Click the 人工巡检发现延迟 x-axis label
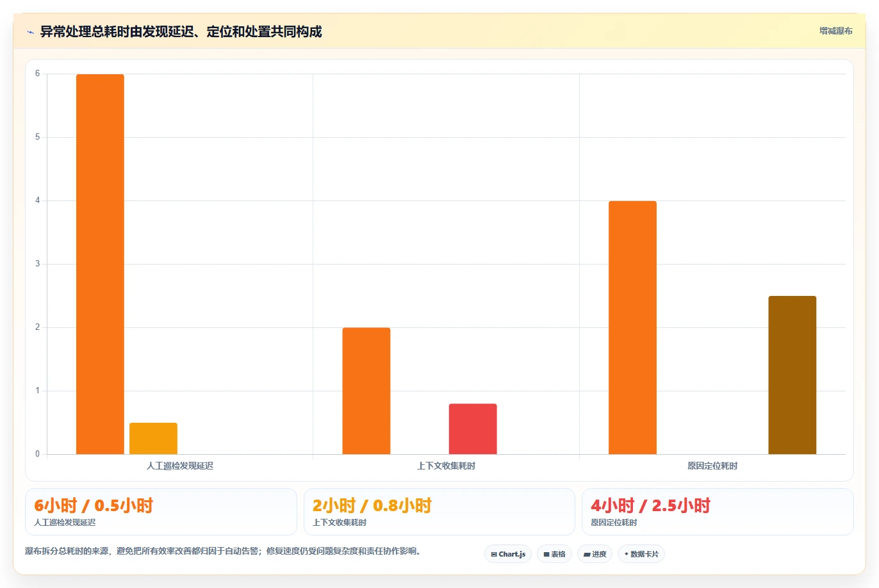879x588 pixels. click(x=180, y=466)
